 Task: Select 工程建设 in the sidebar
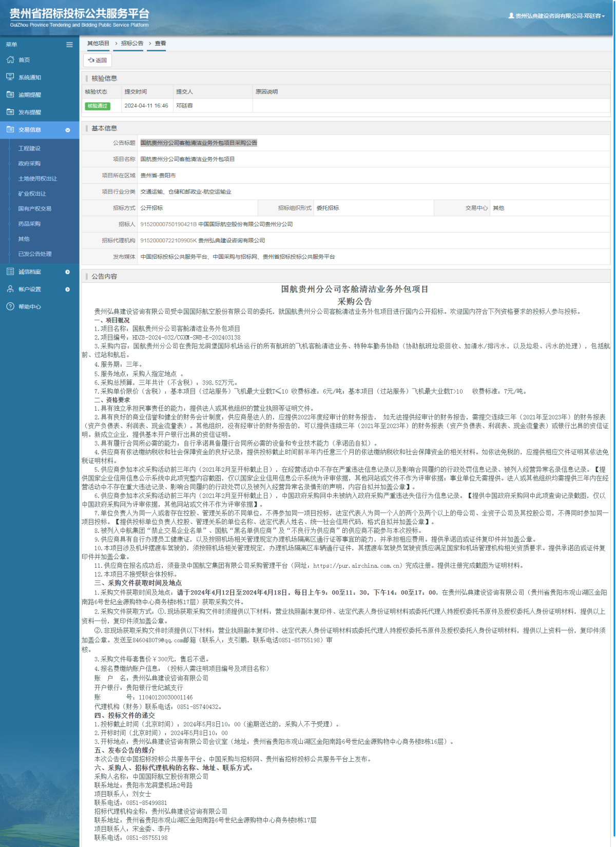pyautogui.click(x=29, y=148)
